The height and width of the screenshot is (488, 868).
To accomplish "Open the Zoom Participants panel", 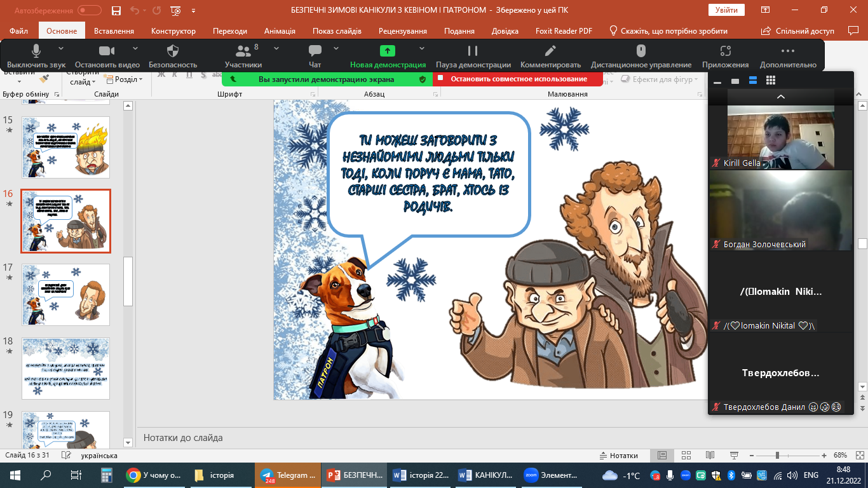I will coord(243,51).
